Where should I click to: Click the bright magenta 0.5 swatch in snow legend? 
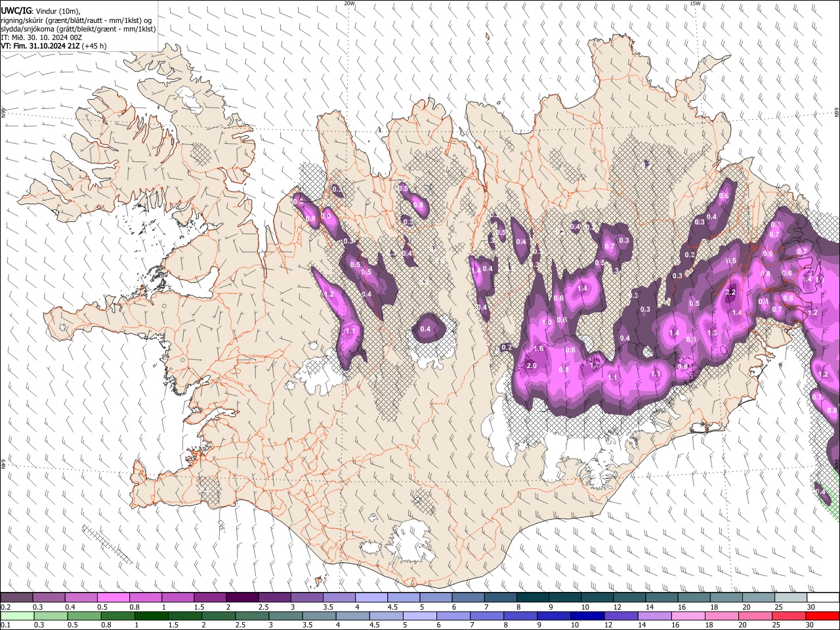(x=113, y=597)
